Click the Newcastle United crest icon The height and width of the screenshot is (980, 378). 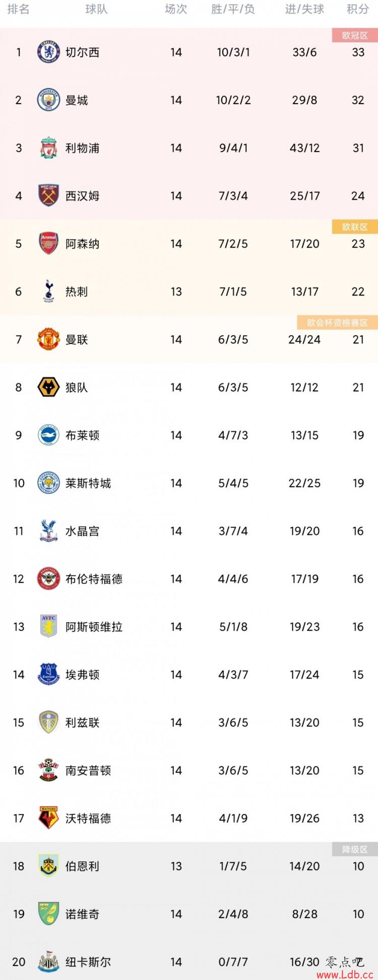point(48,962)
